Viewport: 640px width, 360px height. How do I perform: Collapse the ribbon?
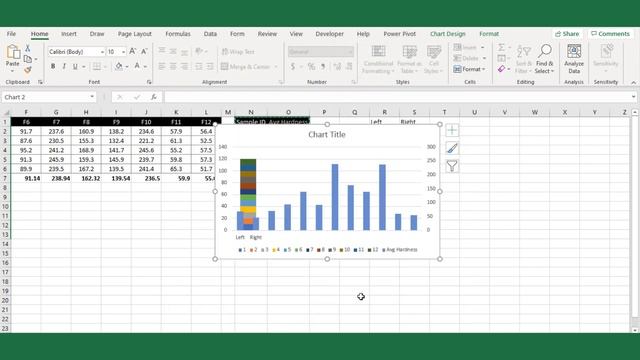(633, 82)
